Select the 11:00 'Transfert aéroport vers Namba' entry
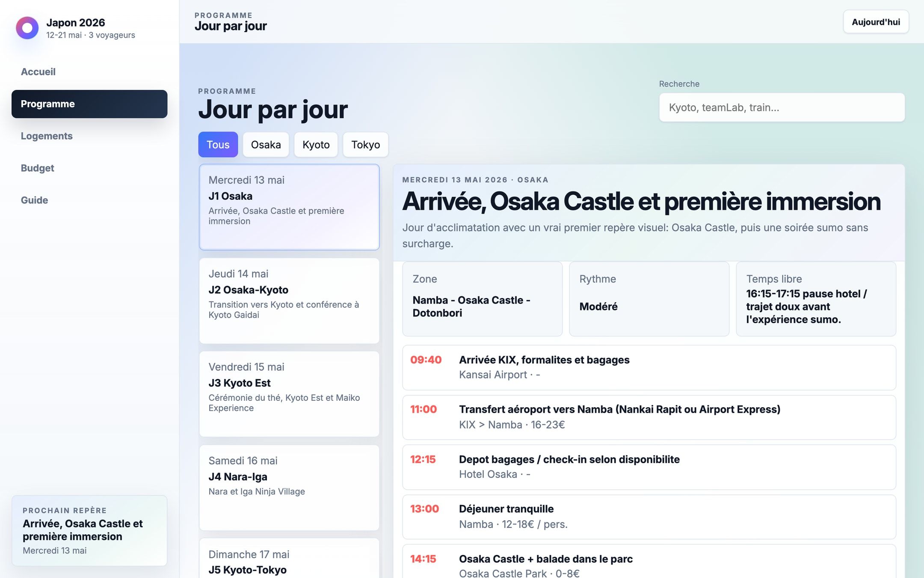Screen dimensions: 924x578 649,417
